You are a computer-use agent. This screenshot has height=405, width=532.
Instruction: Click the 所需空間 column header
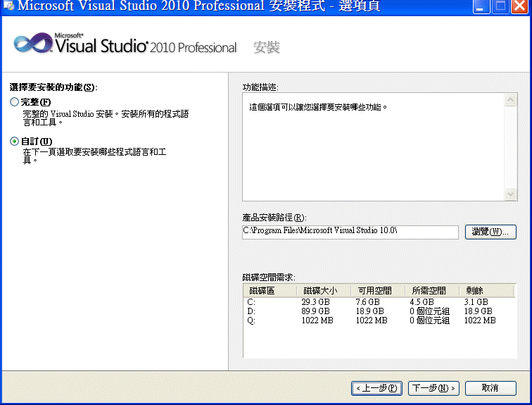click(432, 291)
